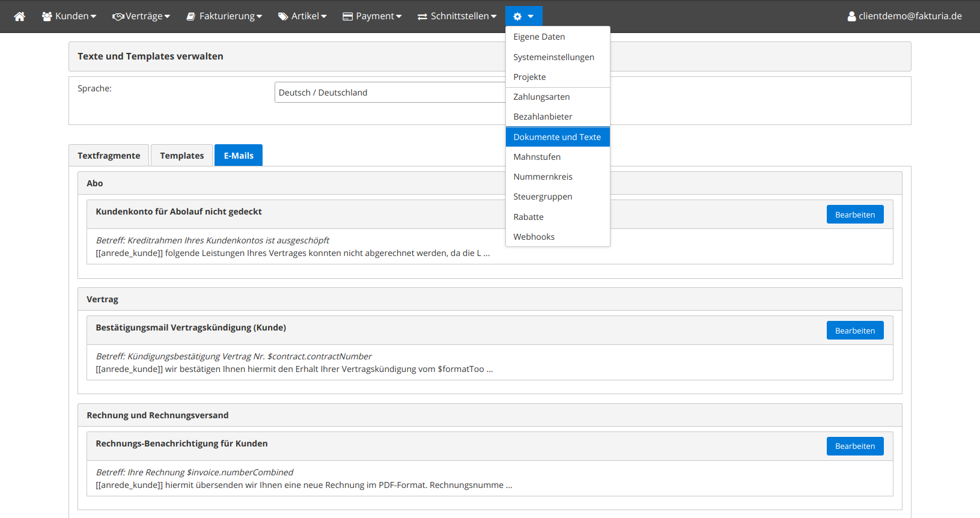
Task: Open the Payment credit card menu
Action: click(371, 16)
